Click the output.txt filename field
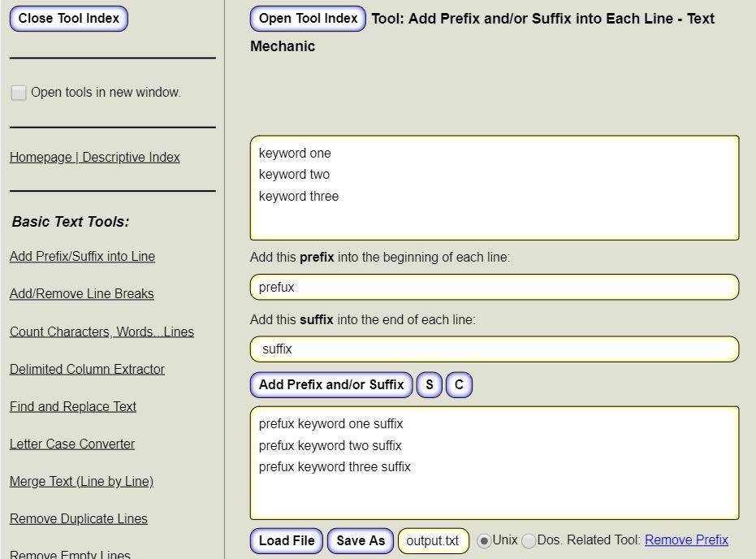The height and width of the screenshot is (559, 756). (x=433, y=541)
